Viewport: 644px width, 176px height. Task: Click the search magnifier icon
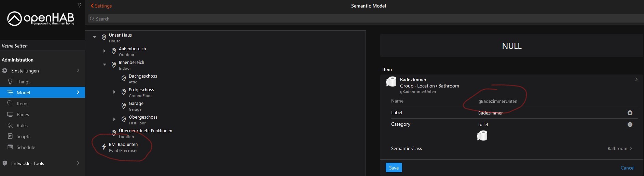point(92,19)
